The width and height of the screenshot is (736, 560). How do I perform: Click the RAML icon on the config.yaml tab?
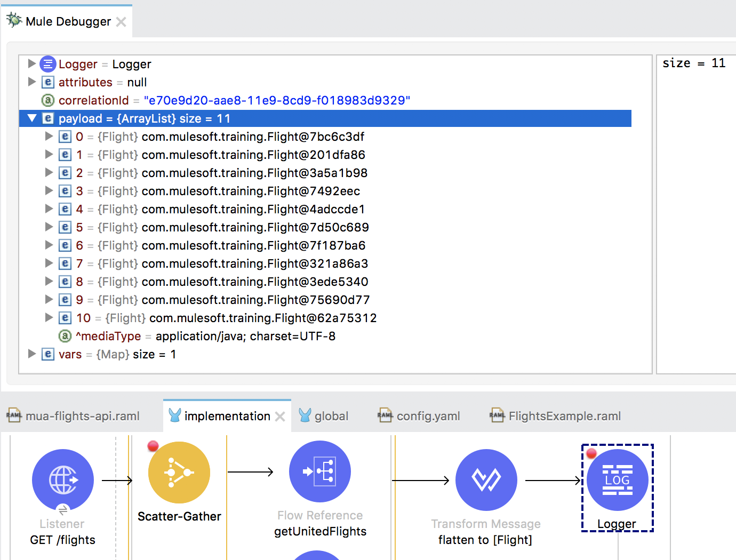385,415
